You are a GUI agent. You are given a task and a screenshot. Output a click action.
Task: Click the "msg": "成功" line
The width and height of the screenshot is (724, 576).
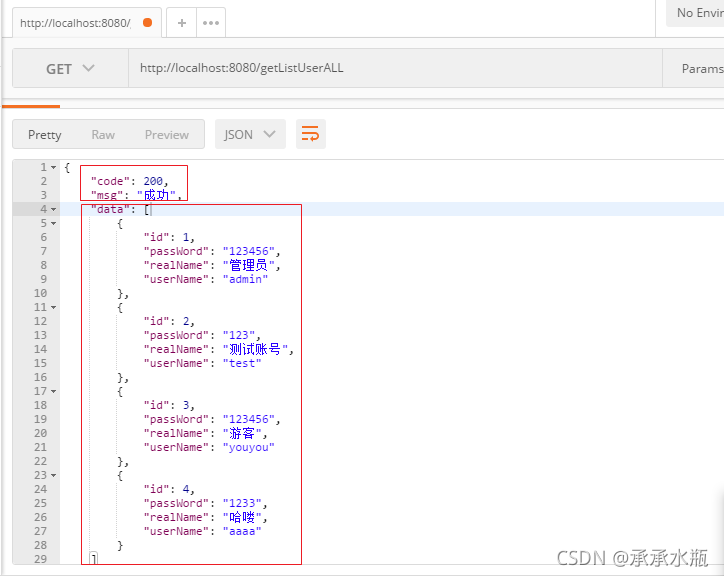click(x=136, y=195)
